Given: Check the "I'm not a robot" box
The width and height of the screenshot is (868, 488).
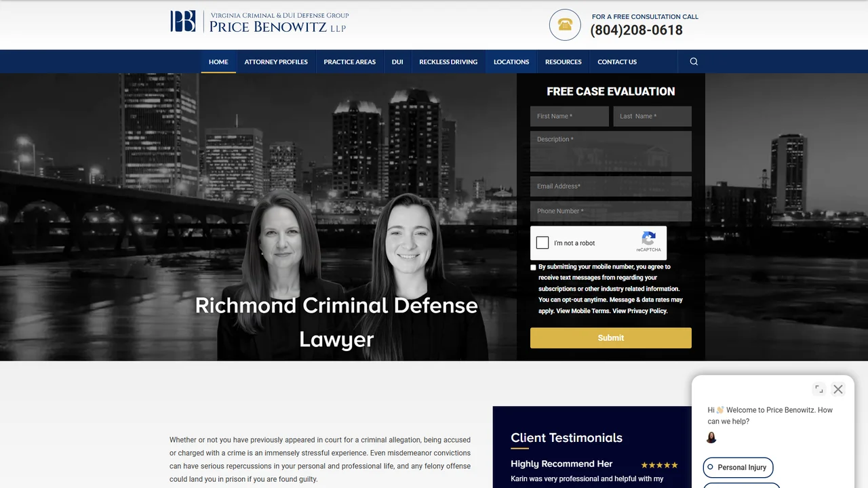Looking at the screenshot, I should click(542, 243).
